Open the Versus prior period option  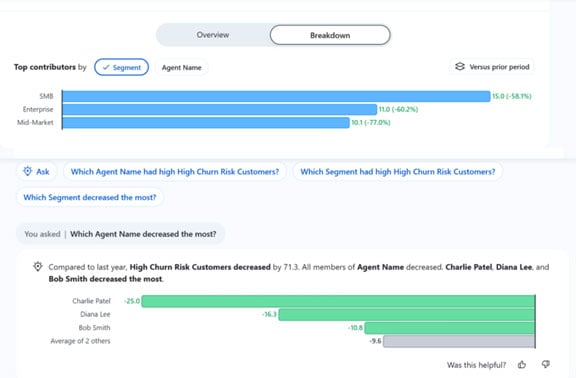[492, 67]
